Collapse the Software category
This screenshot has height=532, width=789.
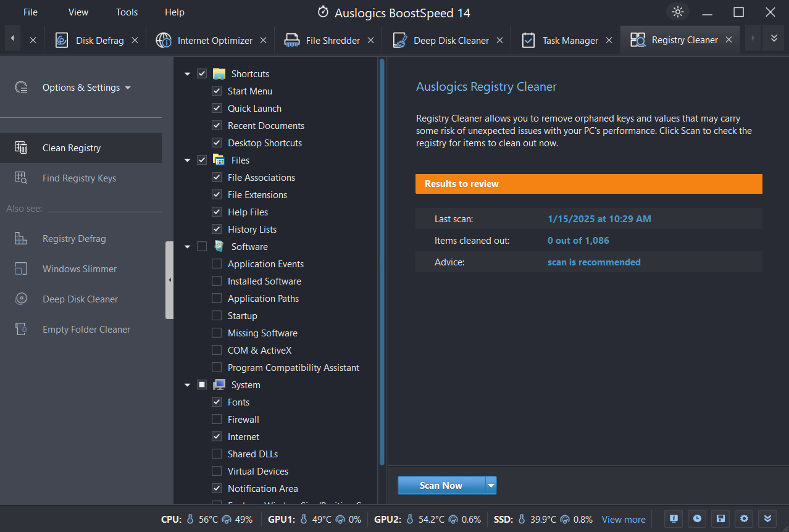tap(187, 246)
